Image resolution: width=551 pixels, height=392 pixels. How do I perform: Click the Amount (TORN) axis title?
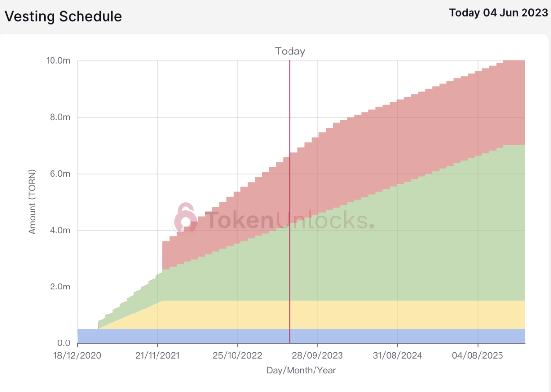32,202
